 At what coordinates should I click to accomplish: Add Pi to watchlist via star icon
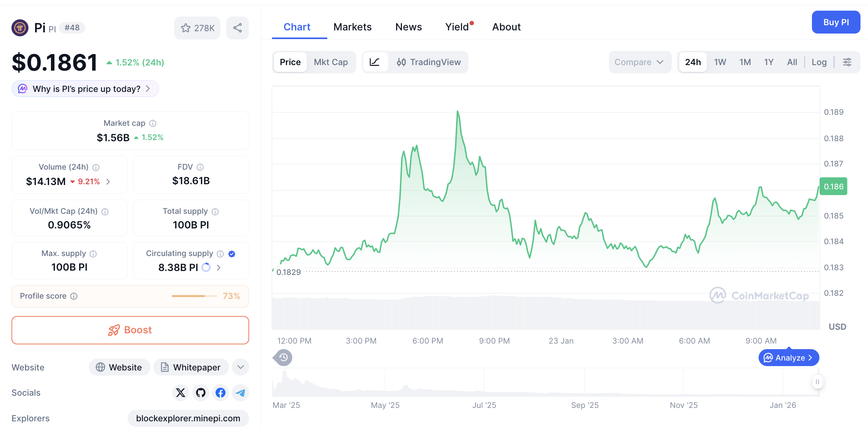point(186,28)
